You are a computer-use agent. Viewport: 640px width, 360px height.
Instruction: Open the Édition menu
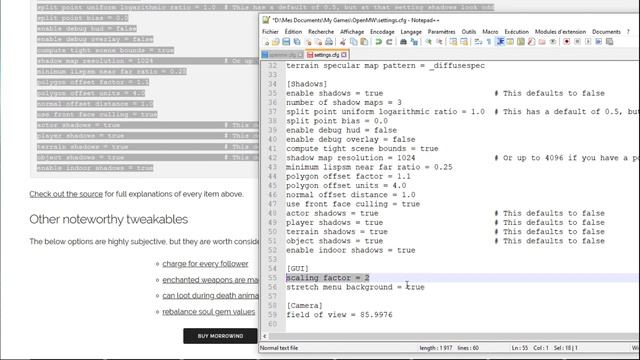(293, 31)
